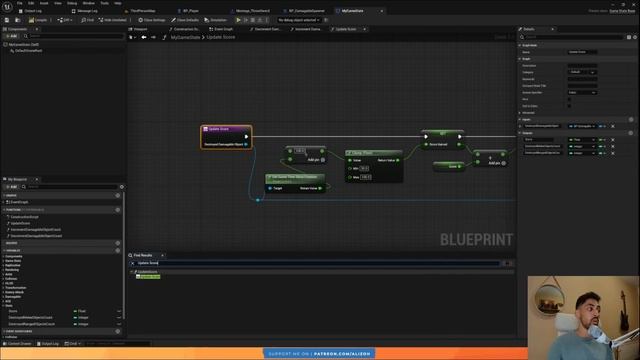Open the Construction Script tab
Image resolution: width=640 pixels, height=360 pixels.
[x=184, y=29]
